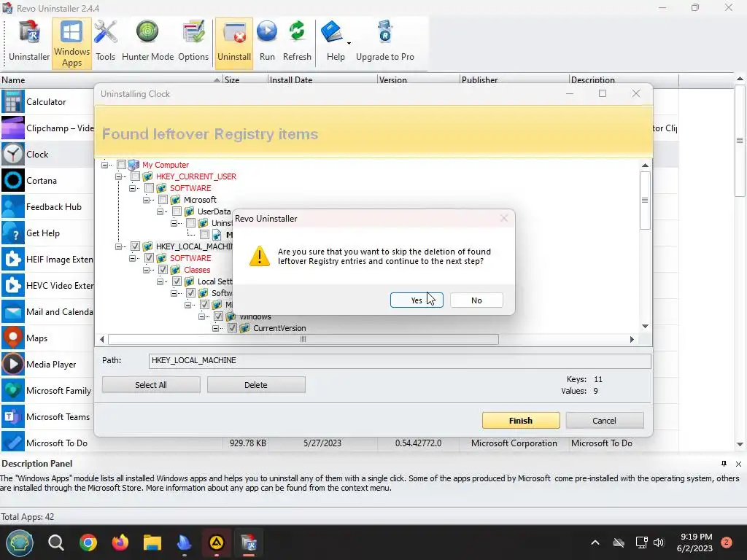The height and width of the screenshot is (560, 747).
Task: Click the yellow Finish button
Action: 521,421
